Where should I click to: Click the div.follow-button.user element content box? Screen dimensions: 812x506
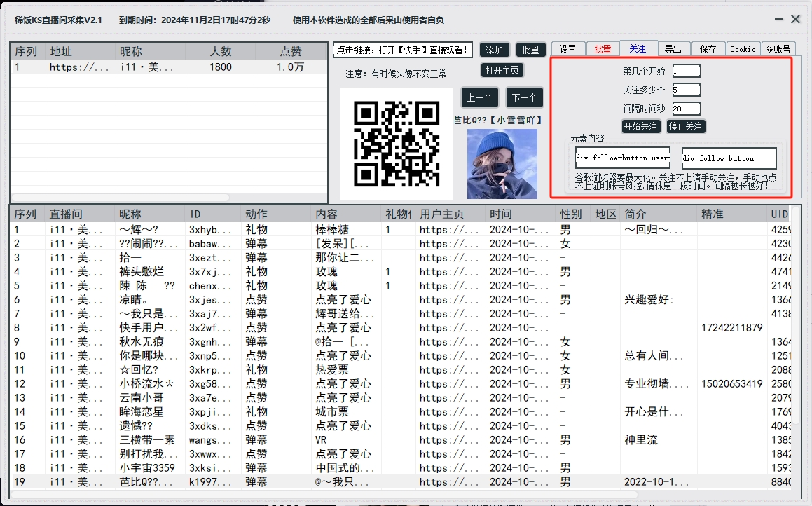622,158
